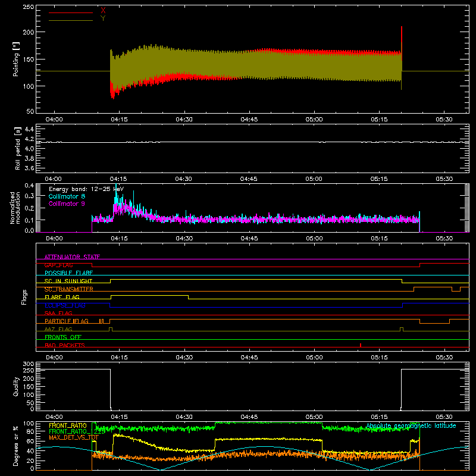476x476 pixels.
Task: Click the 0.4 tick on modulation axis
Action: pyautogui.click(x=29, y=185)
